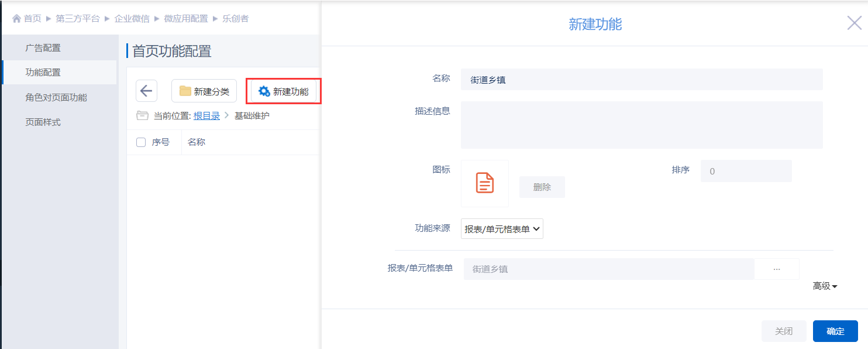Click the folder icon beside 当前位置
Screen dimensions: 868x349
click(142, 116)
